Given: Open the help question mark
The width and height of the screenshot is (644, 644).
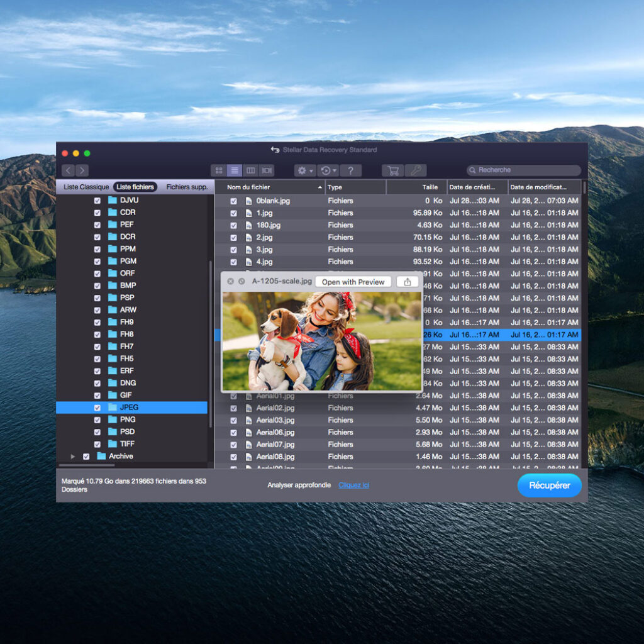Looking at the screenshot, I should click(x=350, y=170).
